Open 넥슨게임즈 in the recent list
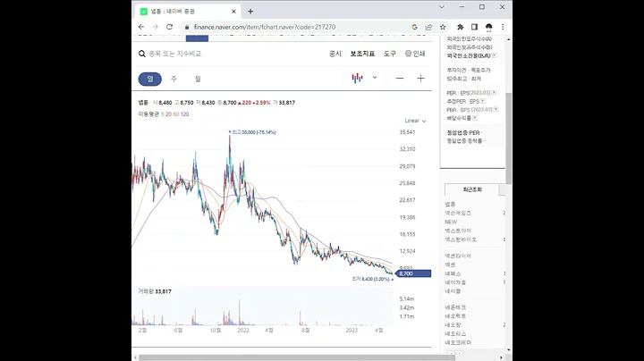The image size is (644, 361). 458,213
